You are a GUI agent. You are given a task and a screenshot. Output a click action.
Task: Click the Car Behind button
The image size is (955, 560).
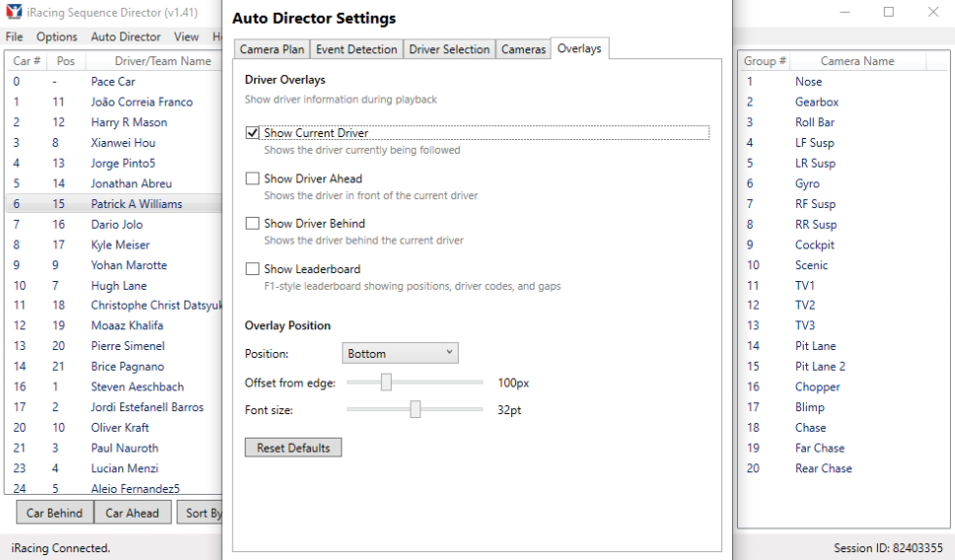(54, 513)
